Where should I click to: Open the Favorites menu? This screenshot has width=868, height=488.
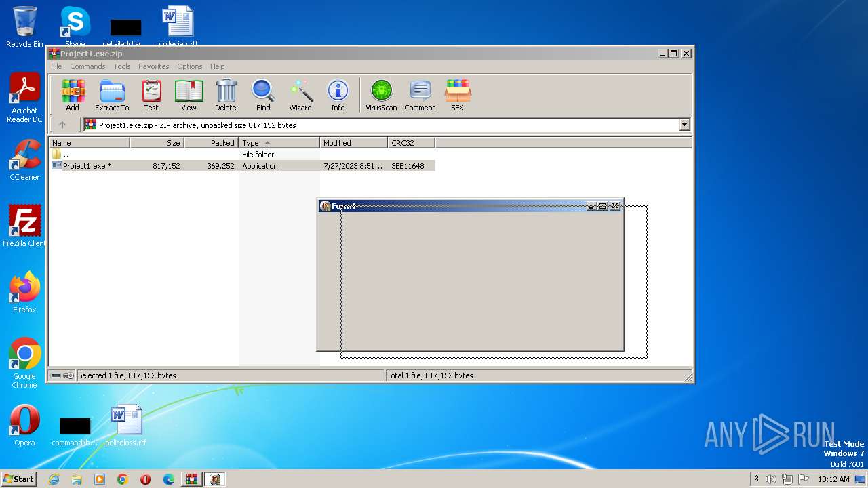tap(154, 66)
